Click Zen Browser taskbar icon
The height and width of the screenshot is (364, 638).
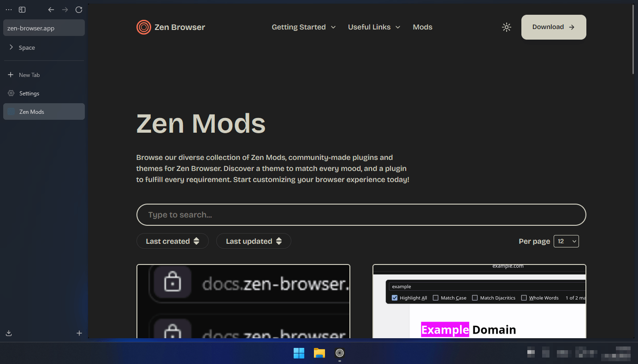(x=340, y=353)
